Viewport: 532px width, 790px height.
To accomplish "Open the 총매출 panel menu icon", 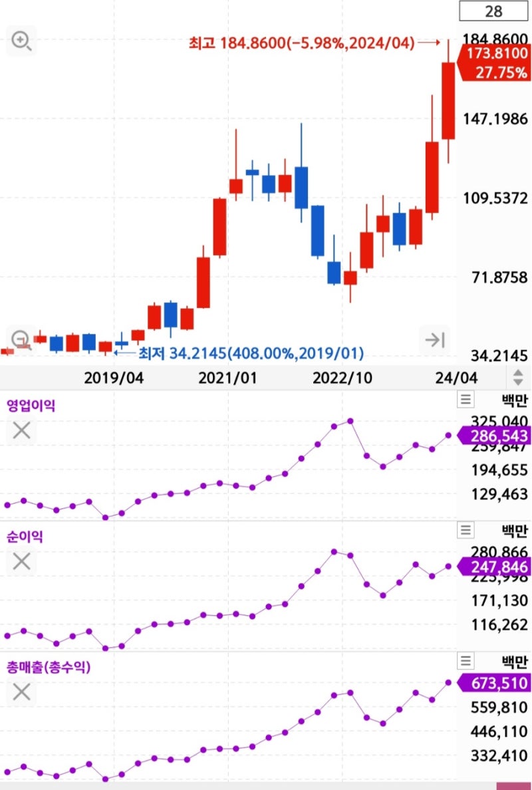I will [465, 660].
